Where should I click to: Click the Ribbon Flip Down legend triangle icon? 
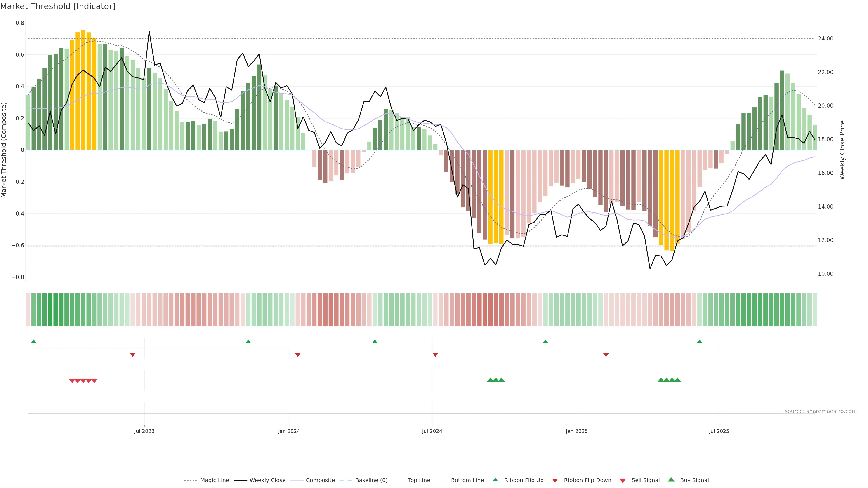point(555,481)
